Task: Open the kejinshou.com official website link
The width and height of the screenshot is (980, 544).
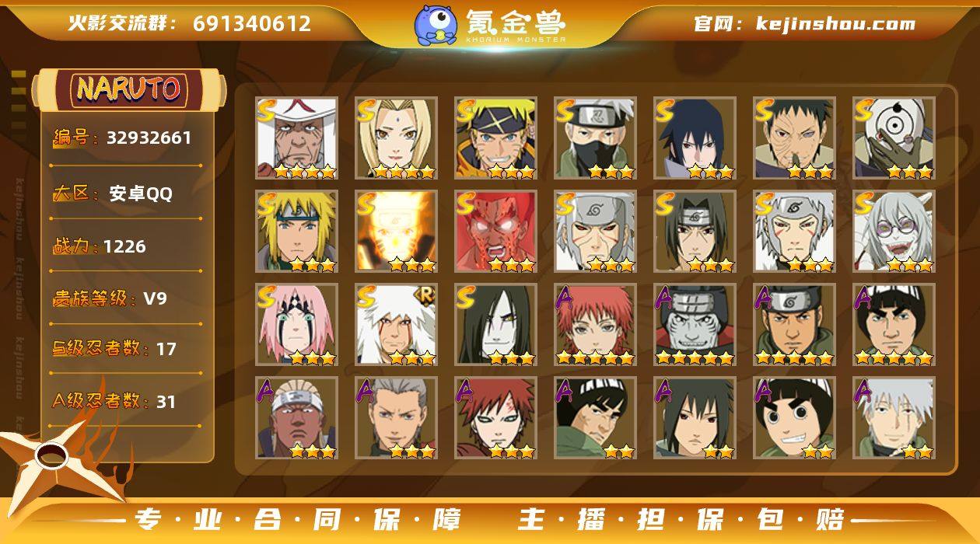Action: tap(804, 23)
